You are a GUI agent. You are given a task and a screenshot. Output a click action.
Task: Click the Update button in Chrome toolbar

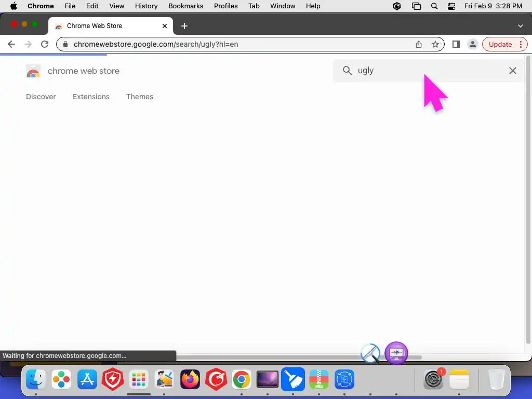(x=500, y=45)
